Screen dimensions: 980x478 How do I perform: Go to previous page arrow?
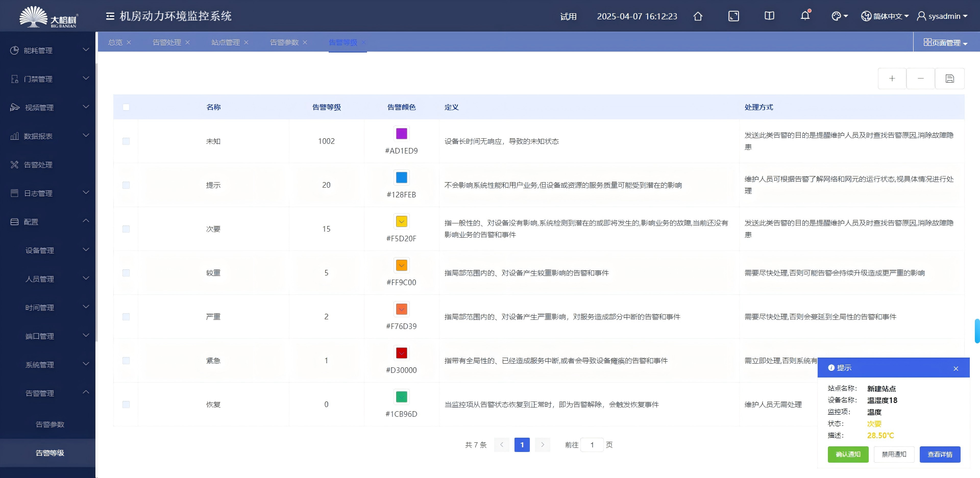click(x=502, y=445)
